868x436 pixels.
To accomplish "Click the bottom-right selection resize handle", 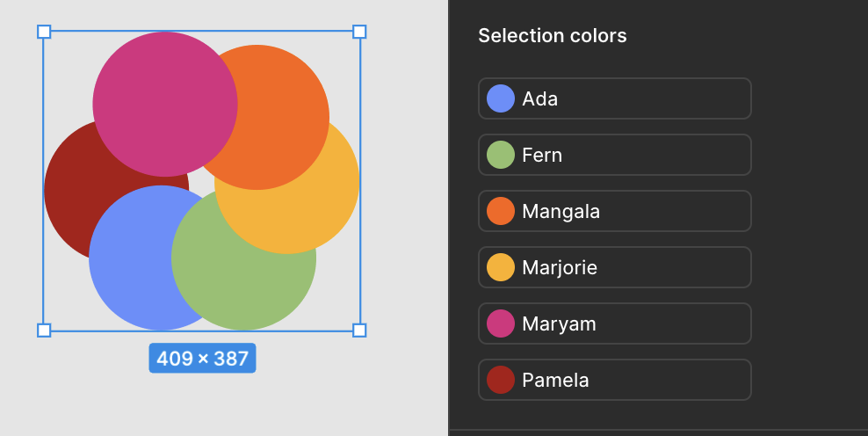I will (x=359, y=331).
